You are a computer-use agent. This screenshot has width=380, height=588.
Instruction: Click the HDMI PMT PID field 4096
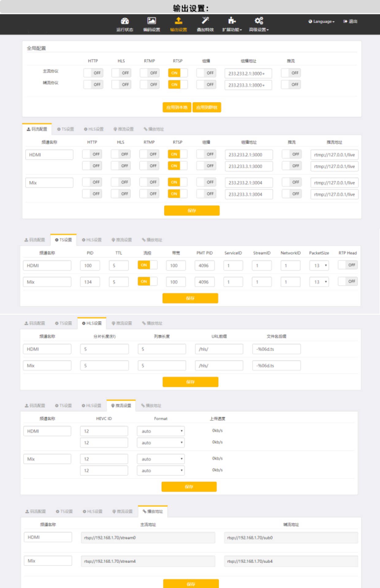pyautogui.click(x=205, y=266)
